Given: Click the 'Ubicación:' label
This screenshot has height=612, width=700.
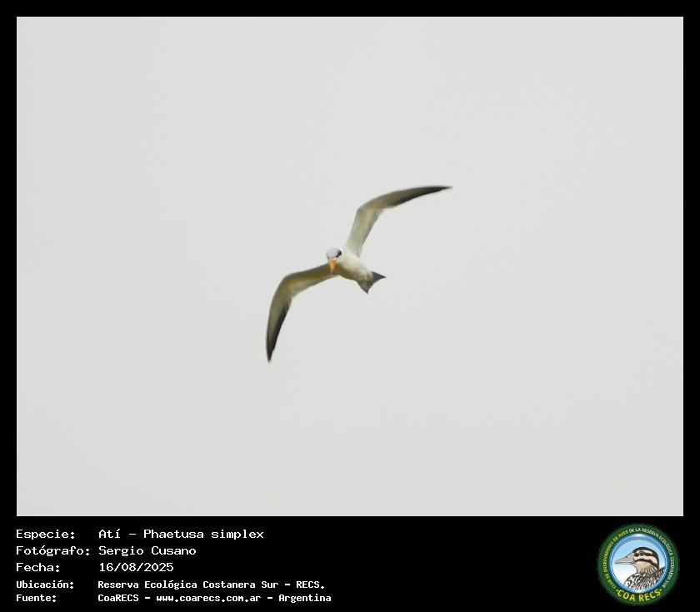Looking at the screenshot, I should click(x=45, y=585).
